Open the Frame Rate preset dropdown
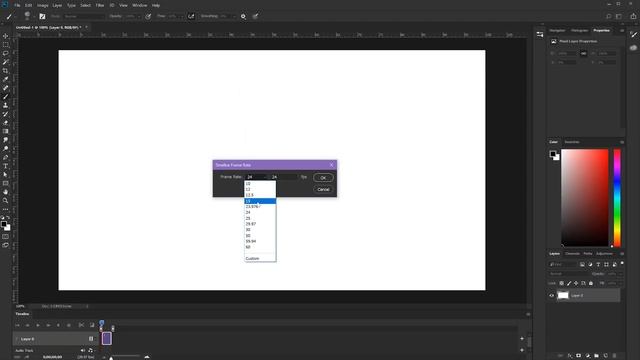The image size is (640, 360). point(256,177)
